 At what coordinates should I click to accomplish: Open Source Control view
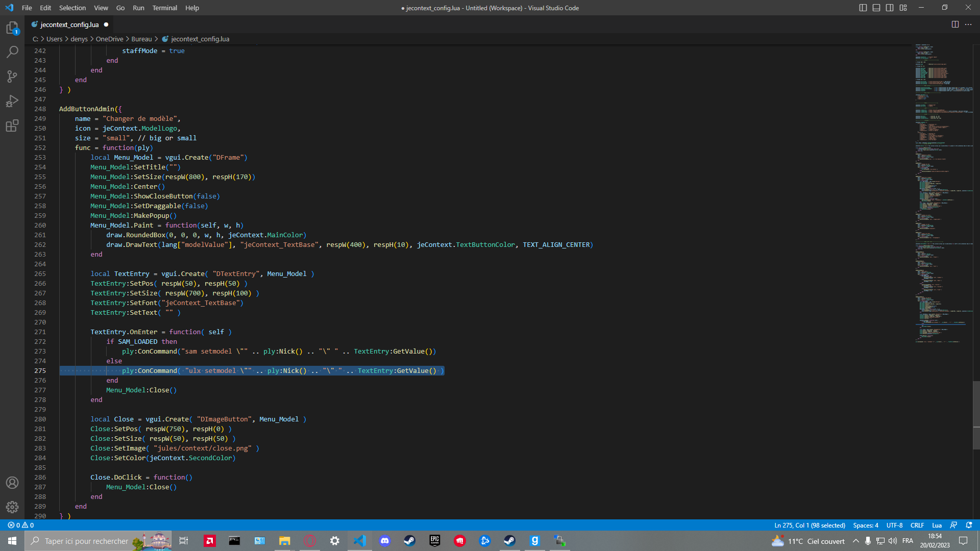[x=12, y=77]
